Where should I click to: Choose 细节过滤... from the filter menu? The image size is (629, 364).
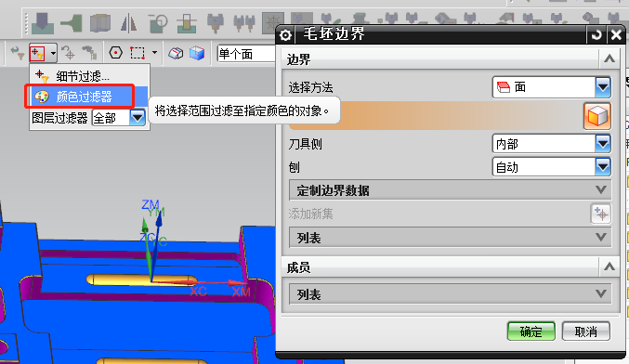pyautogui.click(x=89, y=75)
